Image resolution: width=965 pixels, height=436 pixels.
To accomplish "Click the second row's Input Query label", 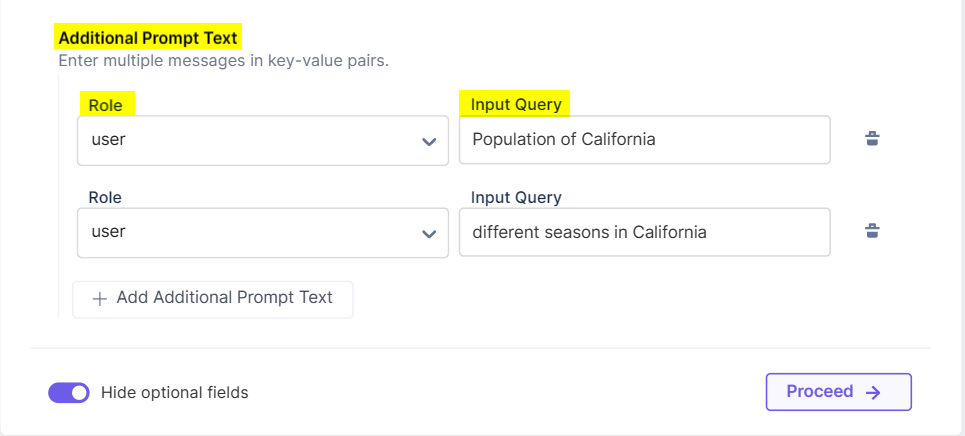I will point(516,197).
